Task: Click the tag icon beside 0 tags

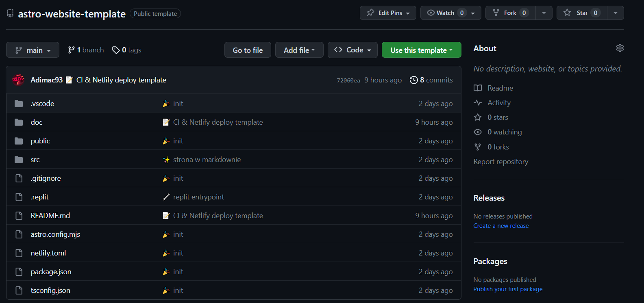Action: click(116, 50)
